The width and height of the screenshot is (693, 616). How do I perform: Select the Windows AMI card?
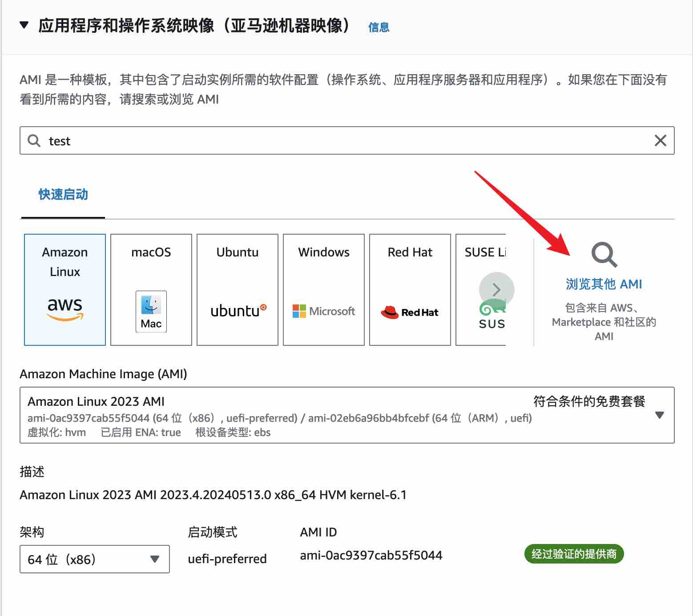point(324,290)
